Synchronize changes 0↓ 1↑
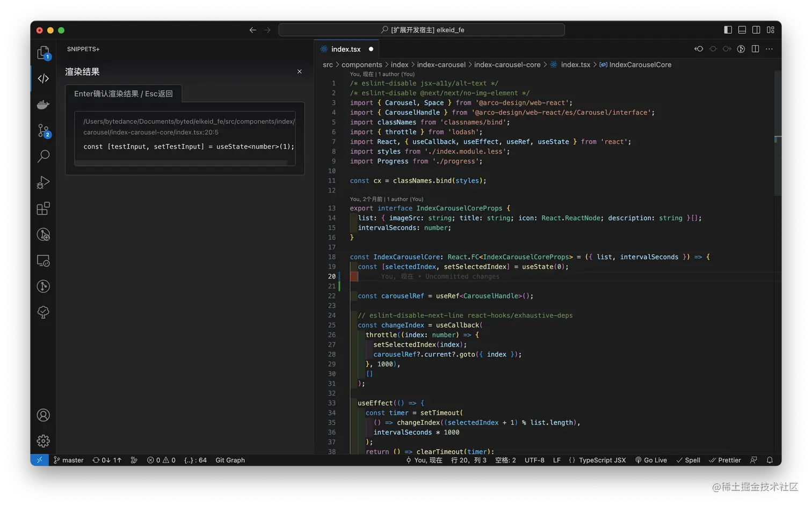Viewport: 812px width, 506px height. click(107, 460)
